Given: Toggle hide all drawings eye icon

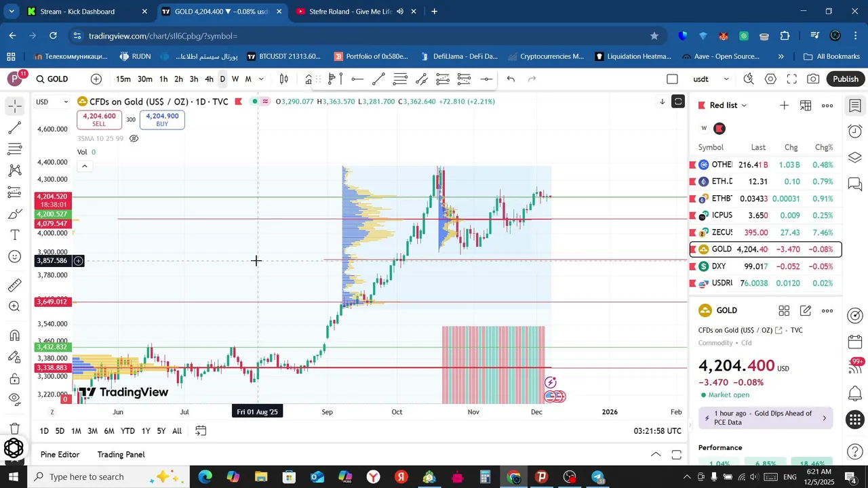Looking at the screenshot, I should [x=15, y=400].
